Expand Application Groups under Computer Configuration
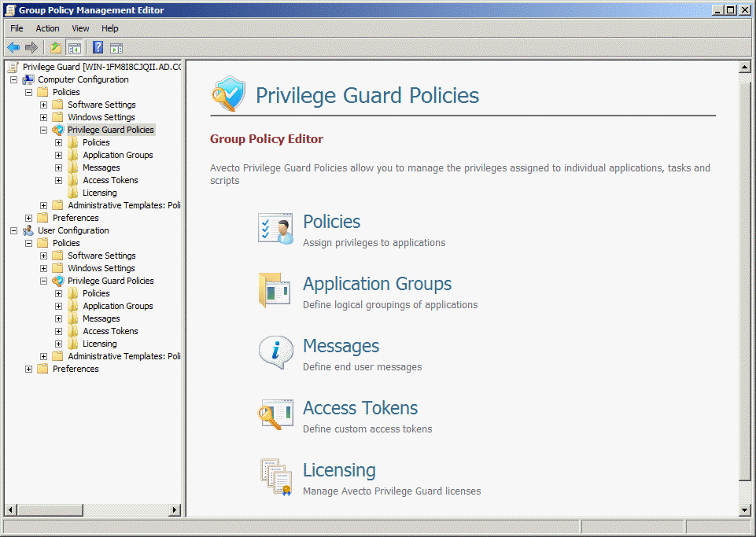The height and width of the screenshot is (537, 756). [x=59, y=155]
